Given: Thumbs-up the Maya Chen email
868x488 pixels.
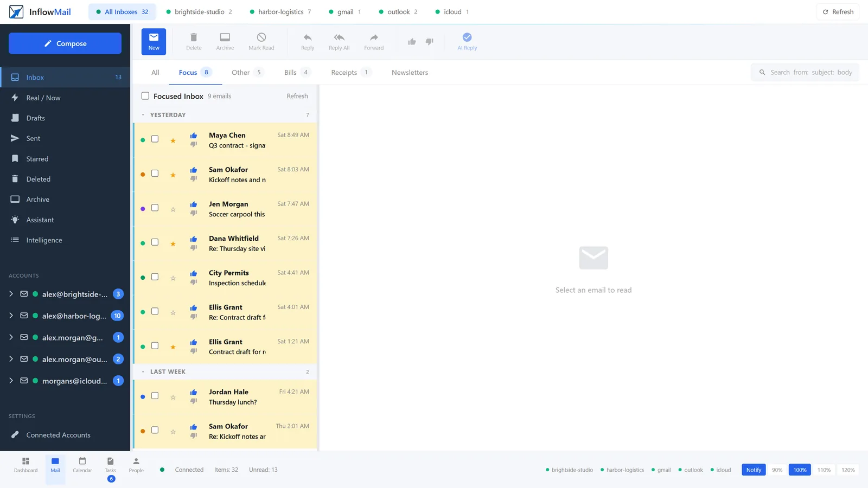Looking at the screenshot, I should tap(194, 136).
